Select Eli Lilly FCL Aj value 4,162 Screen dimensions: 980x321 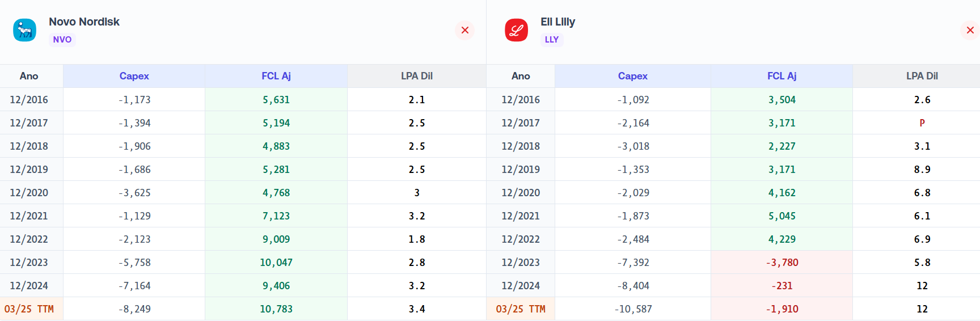(782, 193)
